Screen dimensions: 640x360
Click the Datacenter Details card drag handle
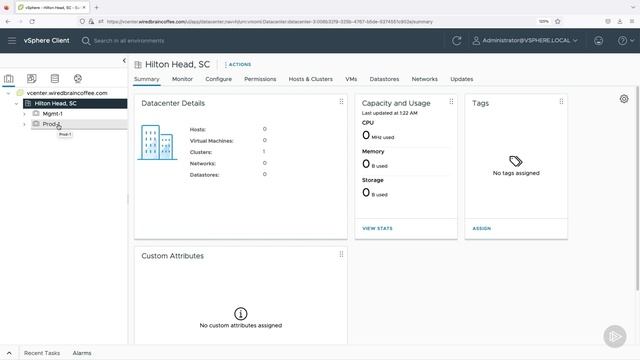341,102
